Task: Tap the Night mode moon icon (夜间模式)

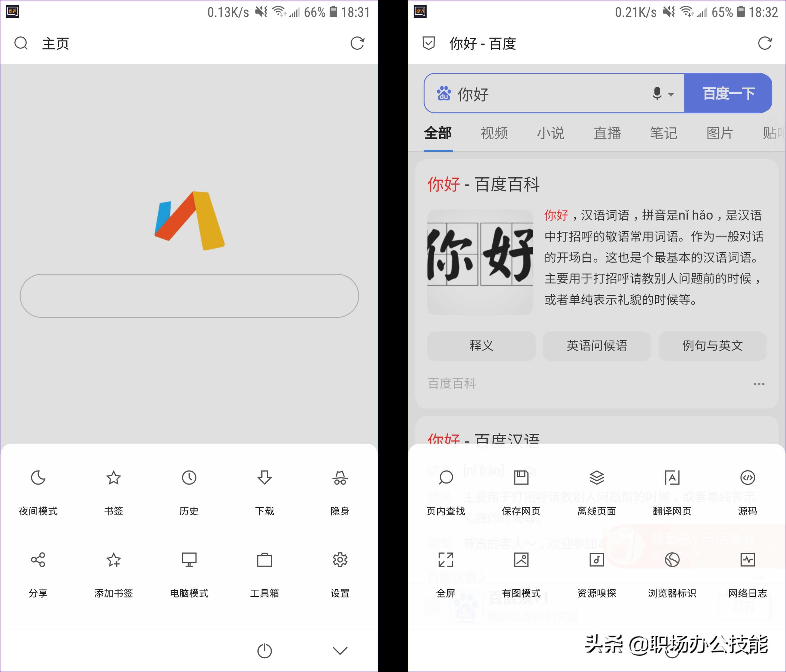Action: [38, 478]
